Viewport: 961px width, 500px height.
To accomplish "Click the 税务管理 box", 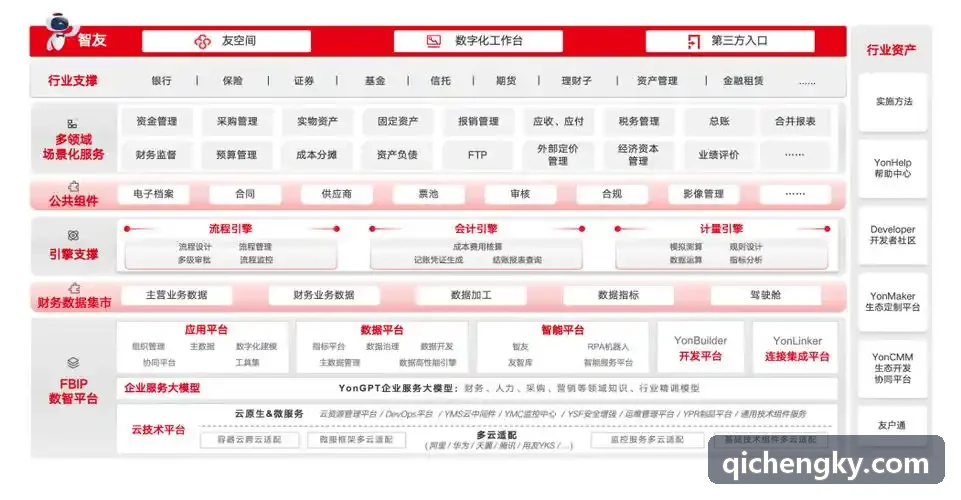I will tap(639, 121).
